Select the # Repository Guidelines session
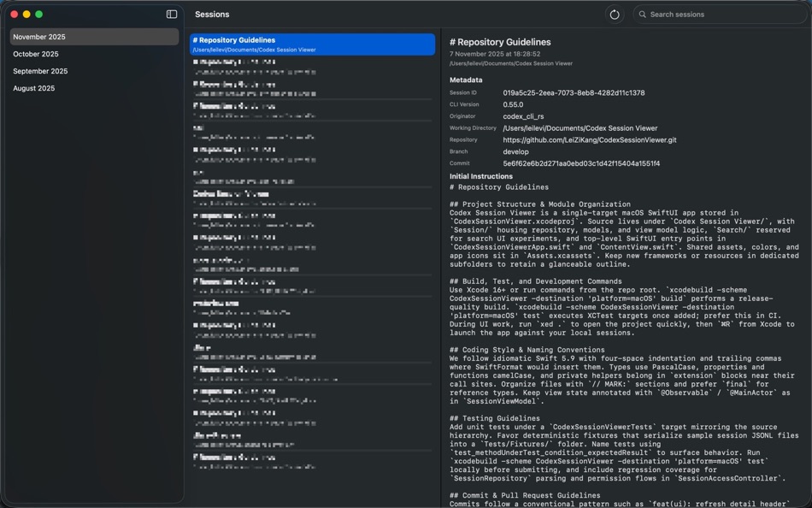This screenshot has width=812, height=508. [x=311, y=44]
